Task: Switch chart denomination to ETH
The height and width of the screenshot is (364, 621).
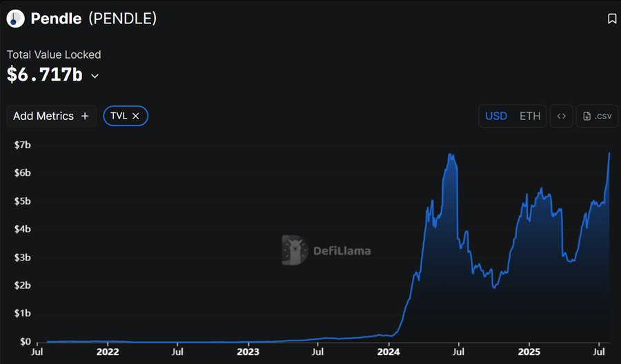Action: click(530, 116)
